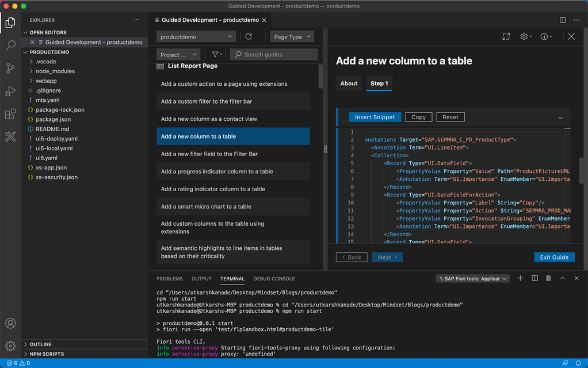Screen dimensions: 588x368
Task: Close Guided Development in Open Editors list
Action: (x=32, y=42)
